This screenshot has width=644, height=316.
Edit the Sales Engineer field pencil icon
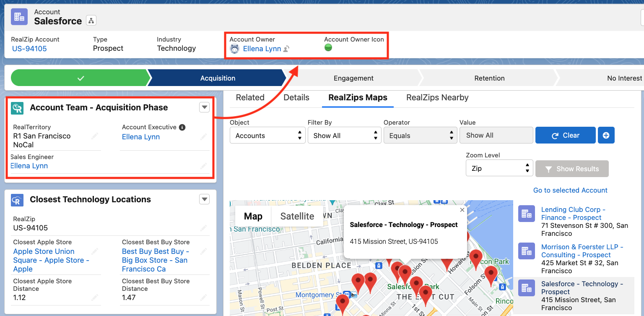(203, 166)
